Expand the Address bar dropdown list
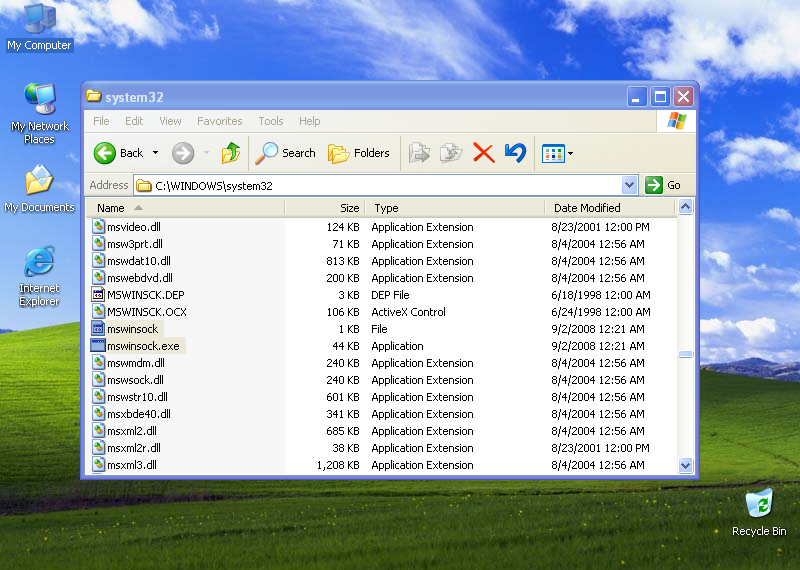 pos(630,185)
